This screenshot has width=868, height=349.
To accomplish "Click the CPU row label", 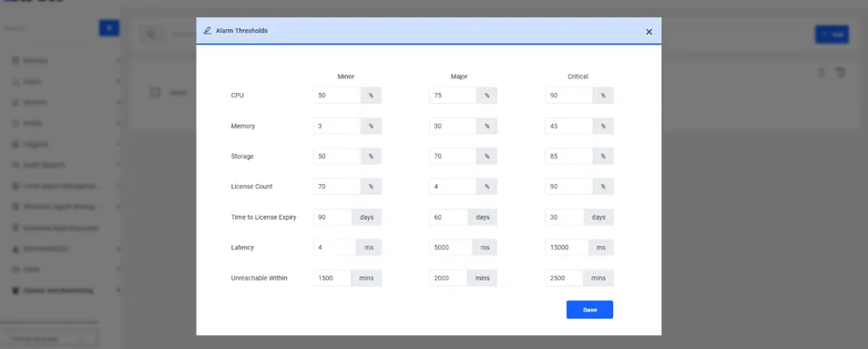I will [237, 96].
